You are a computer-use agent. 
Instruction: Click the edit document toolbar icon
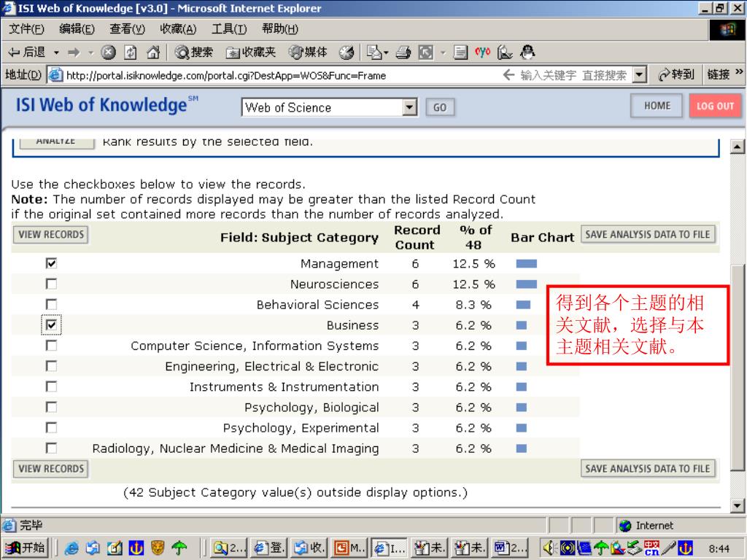click(x=460, y=52)
